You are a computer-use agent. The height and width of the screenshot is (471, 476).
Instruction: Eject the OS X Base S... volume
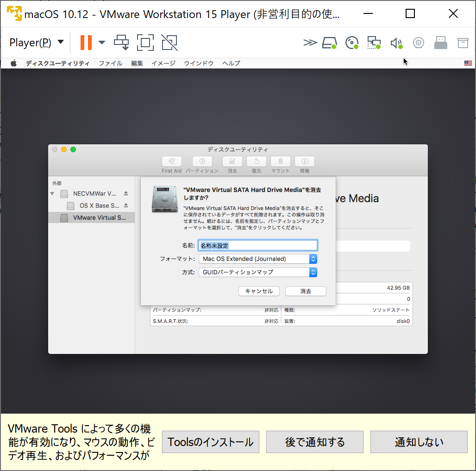(x=126, y=205)
